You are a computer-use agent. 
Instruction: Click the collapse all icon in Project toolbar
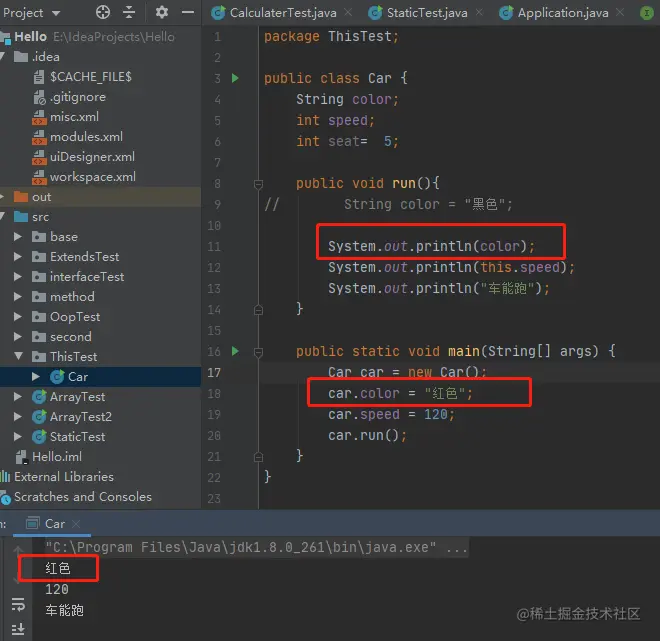(x=129, y=12)
